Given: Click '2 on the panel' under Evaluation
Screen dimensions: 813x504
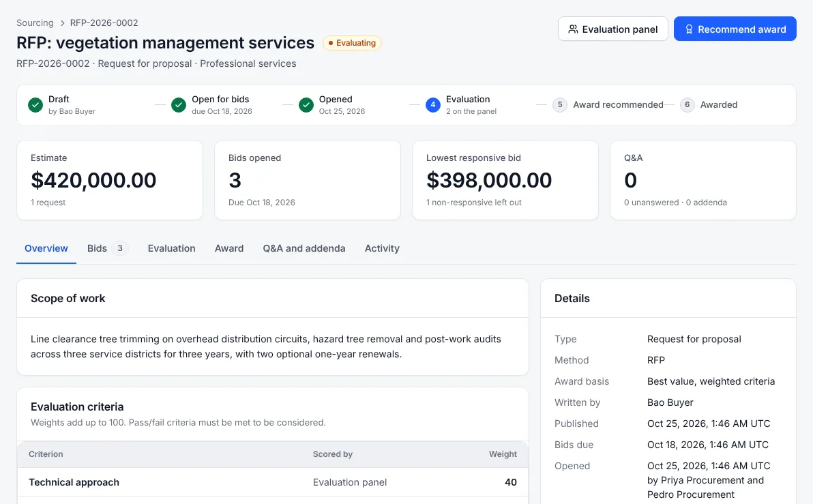Looking at the screenshot, I should click(471, 111).
